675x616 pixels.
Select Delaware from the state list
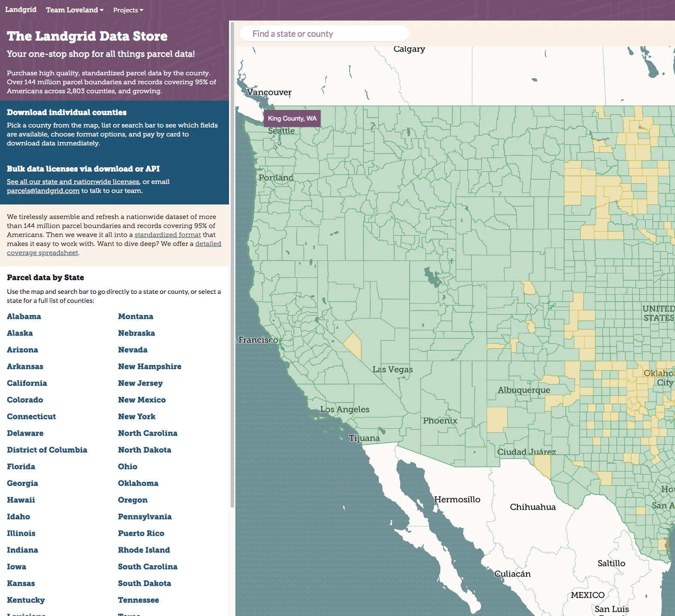[25, 433]
